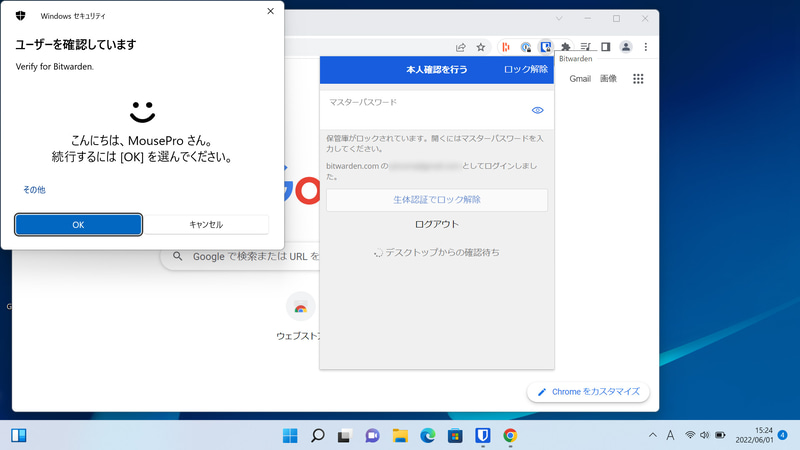
Task: Toggle Chrome side panel icon
Action: click(x=606, y=47)
